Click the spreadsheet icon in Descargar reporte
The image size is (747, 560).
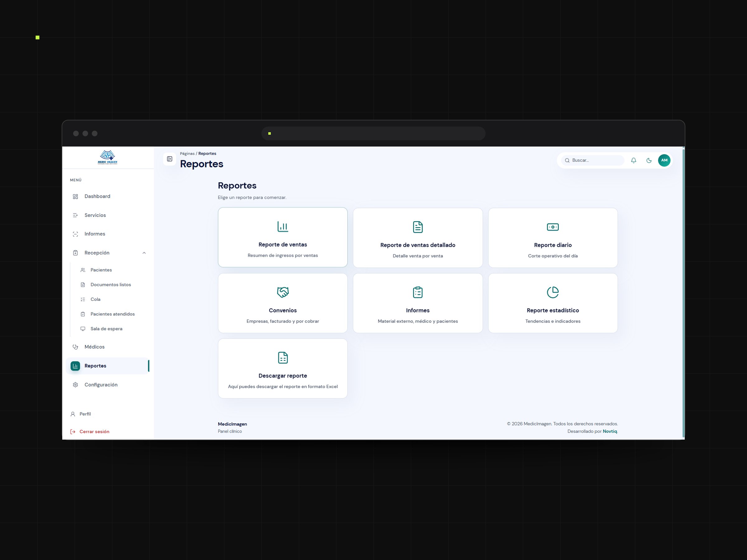(x=283, y=357)
